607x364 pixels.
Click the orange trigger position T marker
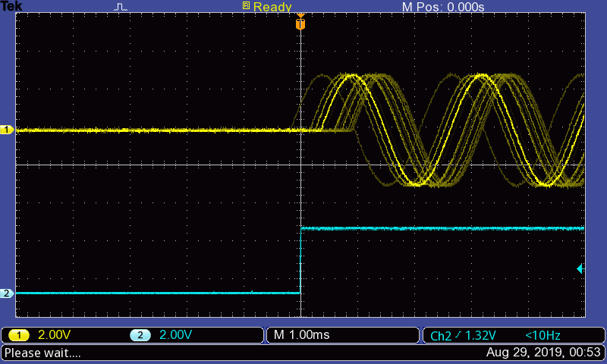300,24
